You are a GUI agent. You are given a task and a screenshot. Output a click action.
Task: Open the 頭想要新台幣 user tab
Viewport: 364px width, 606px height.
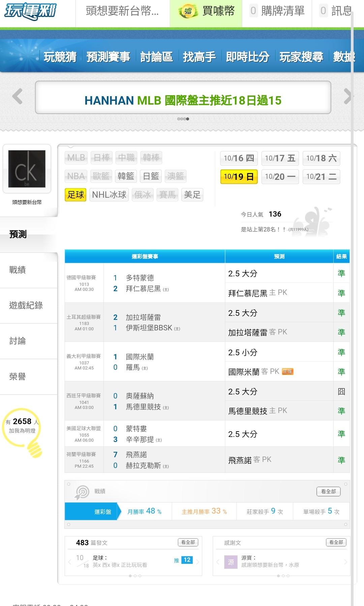[122, 11]
